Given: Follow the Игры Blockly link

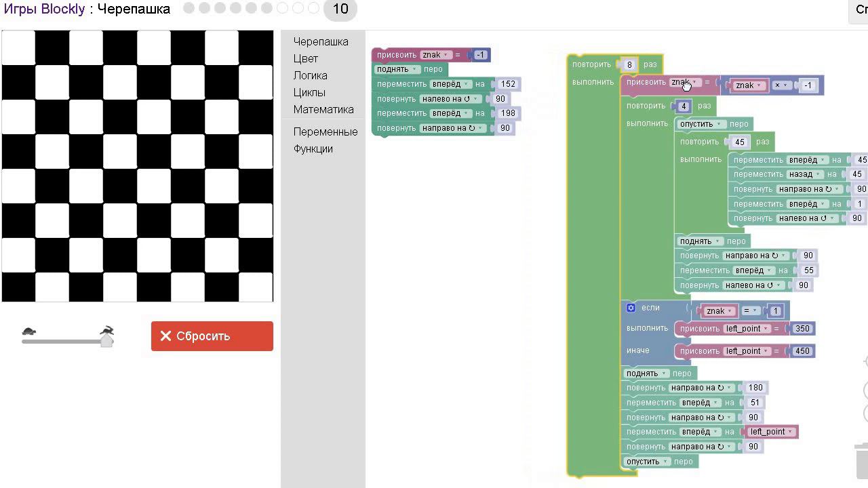Looking at the screenshot, I should (x=45, y=9).
